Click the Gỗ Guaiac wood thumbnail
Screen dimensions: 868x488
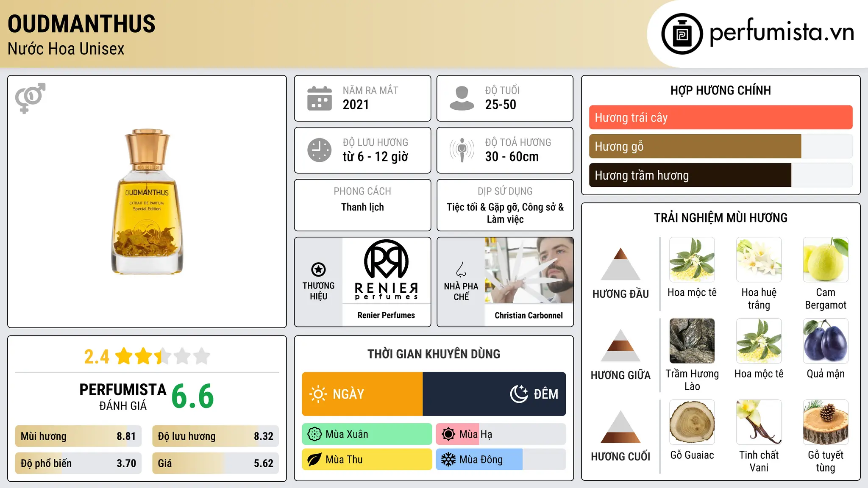[692, 422]
